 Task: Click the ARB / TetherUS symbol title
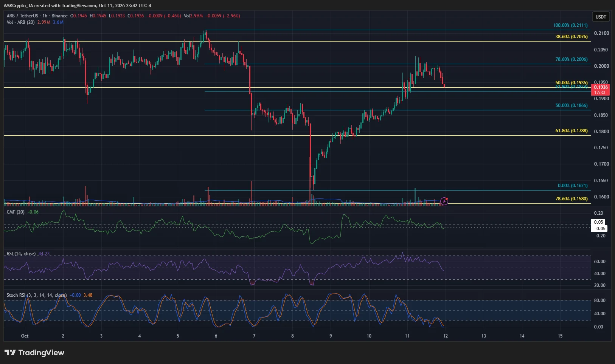pyautogui.click(x=22, y=16)
